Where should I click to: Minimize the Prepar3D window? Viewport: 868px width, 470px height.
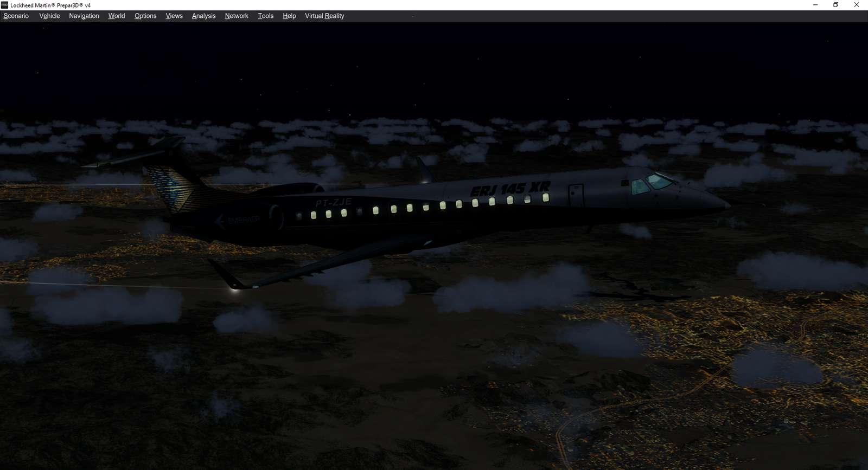815,5
